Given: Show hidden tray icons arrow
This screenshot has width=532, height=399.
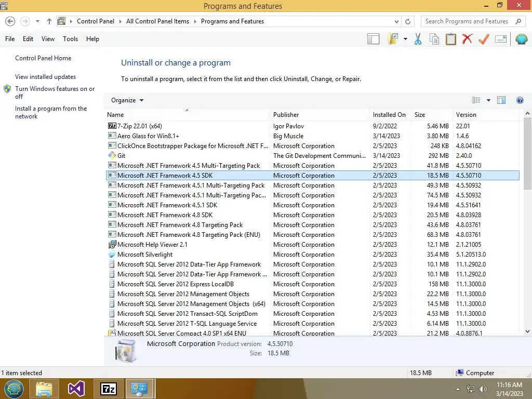Looking at the screenshot, I should 458,389.
